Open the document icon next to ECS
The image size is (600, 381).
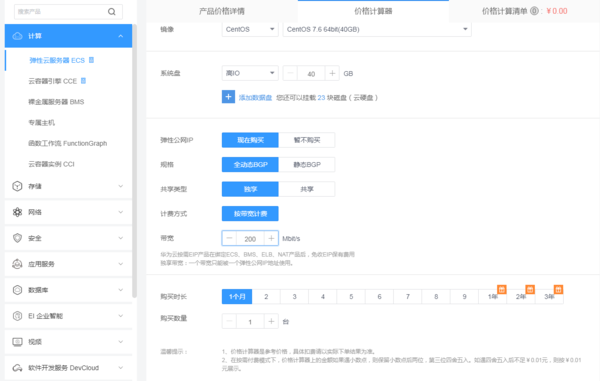(91, 60)
